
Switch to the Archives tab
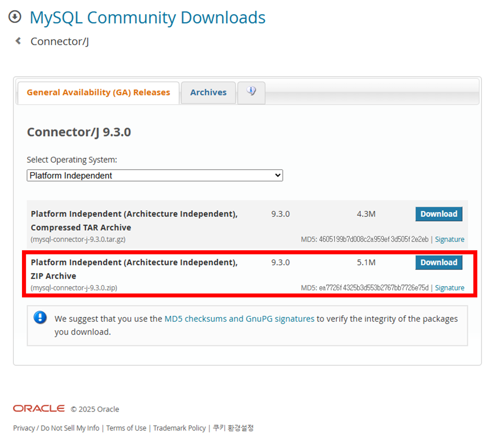[208, 92]
